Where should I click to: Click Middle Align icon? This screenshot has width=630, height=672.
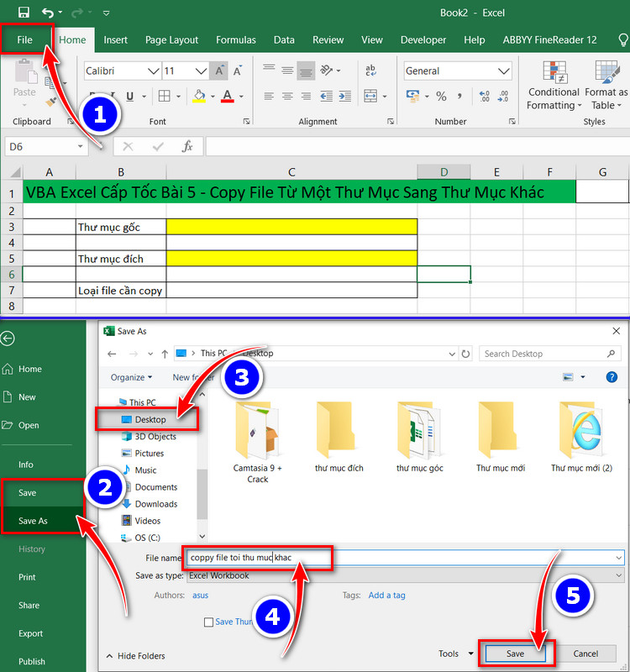coord(287,71)
